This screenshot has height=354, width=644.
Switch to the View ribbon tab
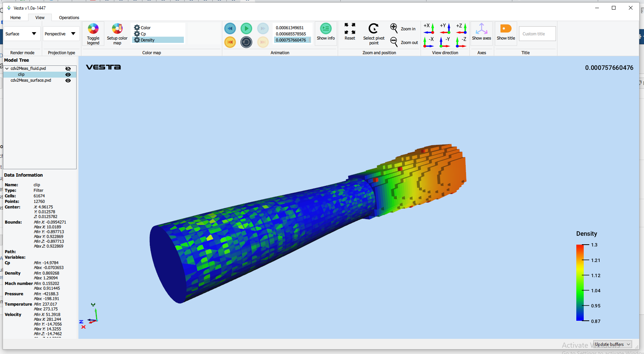(x=40, y=17)
